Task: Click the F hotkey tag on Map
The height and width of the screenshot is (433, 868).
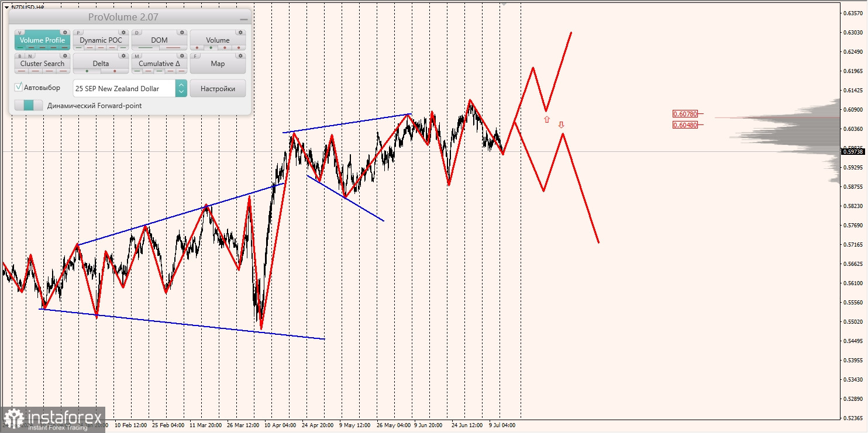Action: [195, 56]
